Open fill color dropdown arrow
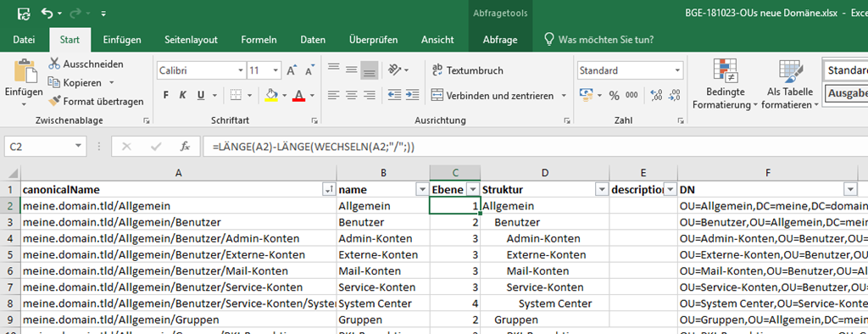The image size is (868, 334). (285, 95)
